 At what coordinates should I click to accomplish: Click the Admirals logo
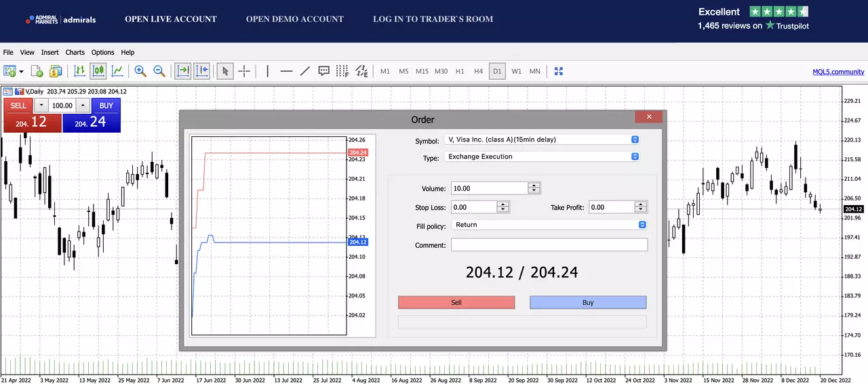[x=60, y=20]
